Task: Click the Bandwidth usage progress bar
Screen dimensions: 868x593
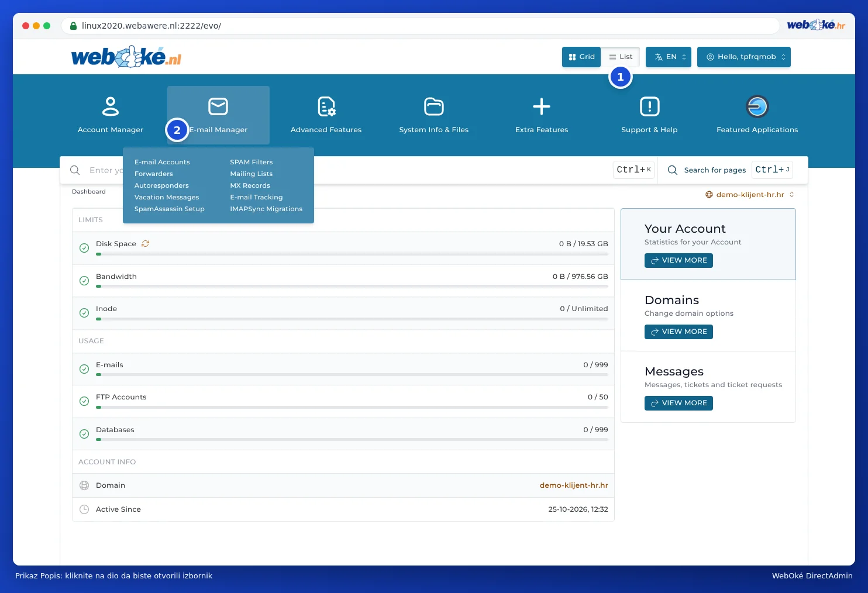Action: (x=352, y=287)
